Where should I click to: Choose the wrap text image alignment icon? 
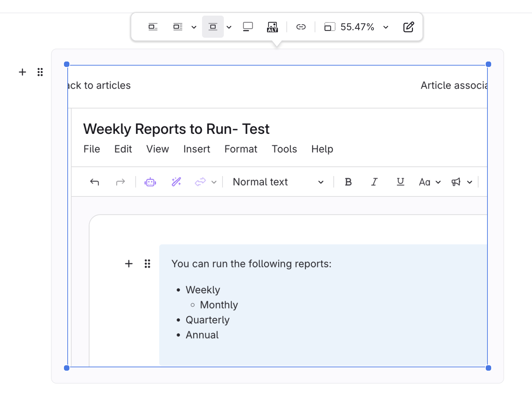tap(178, 27)
